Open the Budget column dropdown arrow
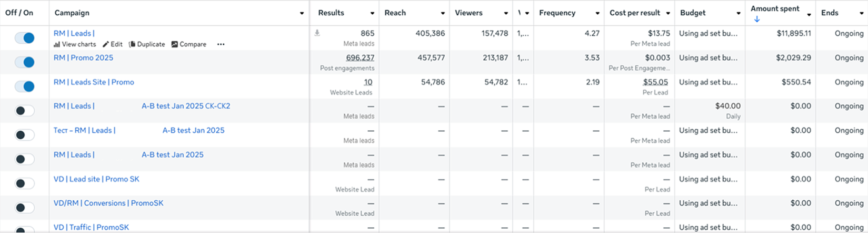The width and height of the screenshot is (868, 233). tap(739, 13)
